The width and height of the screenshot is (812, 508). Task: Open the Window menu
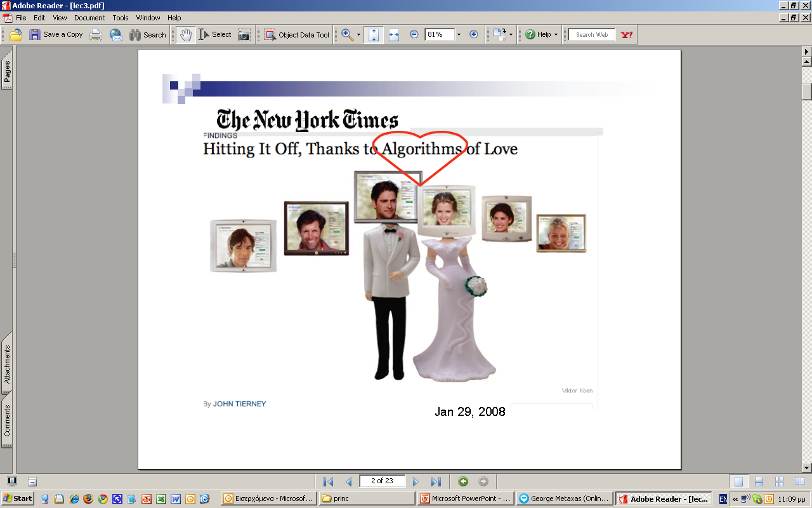click(148, 18)
